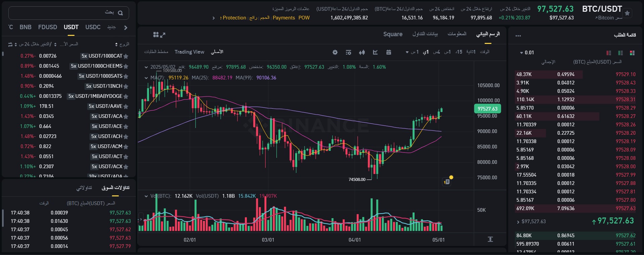Switch to FDUSD market tab
The width and height of the screenshot is (644, 255).
[x=48, y=27]
